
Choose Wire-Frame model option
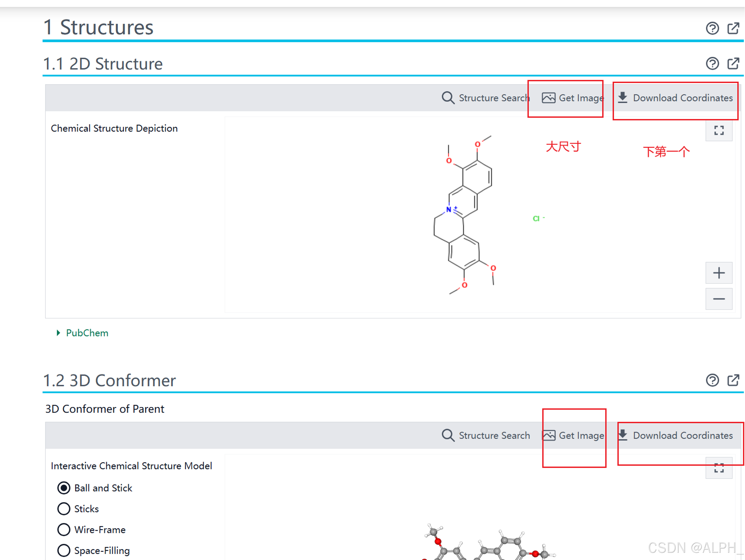[64, 530]
